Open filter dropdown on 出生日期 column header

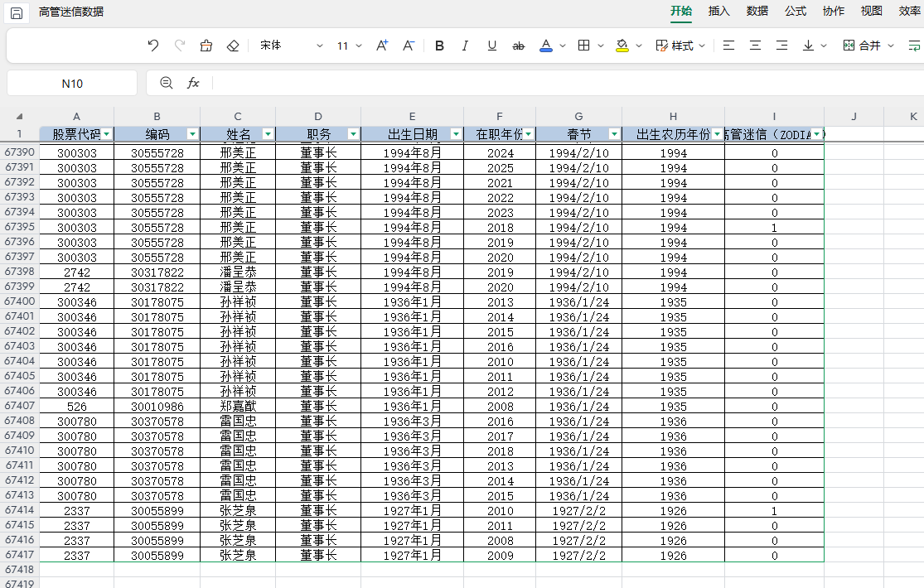point(456,134)
